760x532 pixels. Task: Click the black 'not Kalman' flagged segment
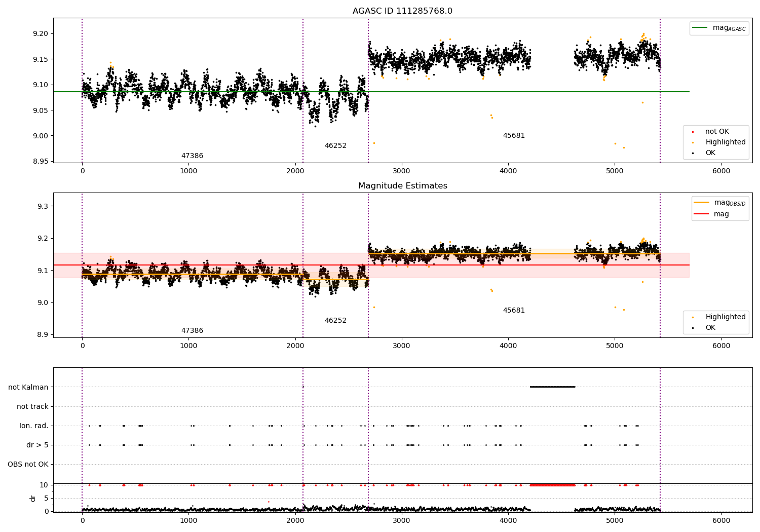pos(552,387)
